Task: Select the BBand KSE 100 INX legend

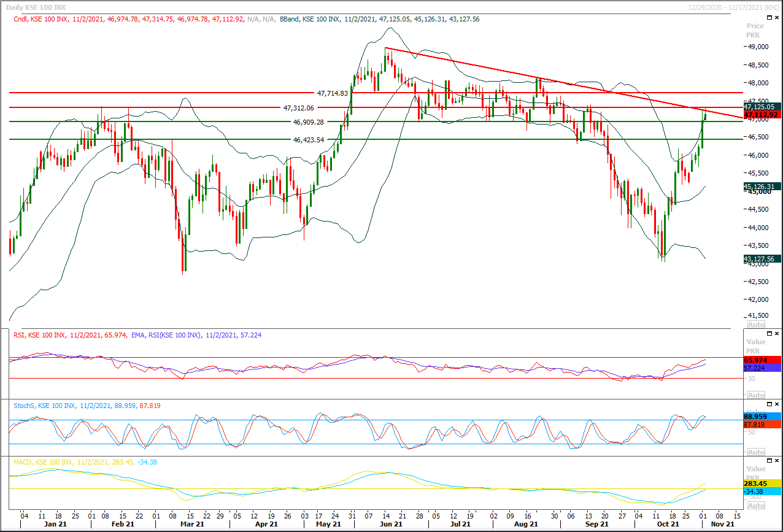Action: [379, 20]
